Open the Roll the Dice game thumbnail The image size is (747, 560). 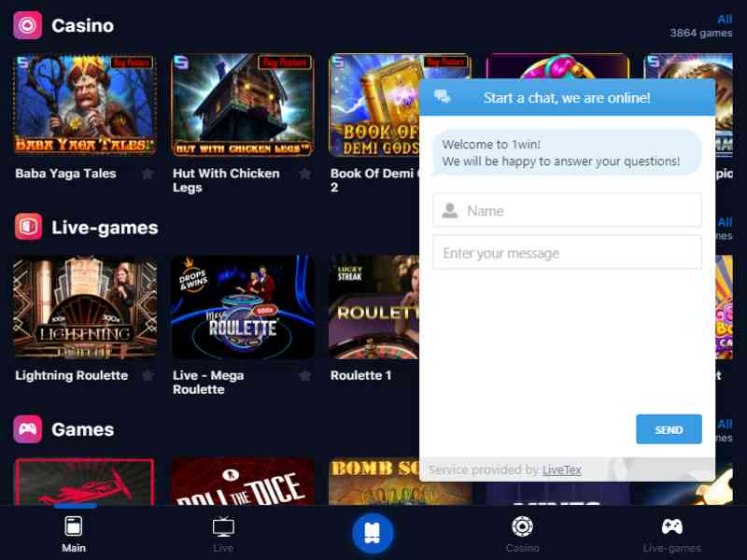coord(243,481)
